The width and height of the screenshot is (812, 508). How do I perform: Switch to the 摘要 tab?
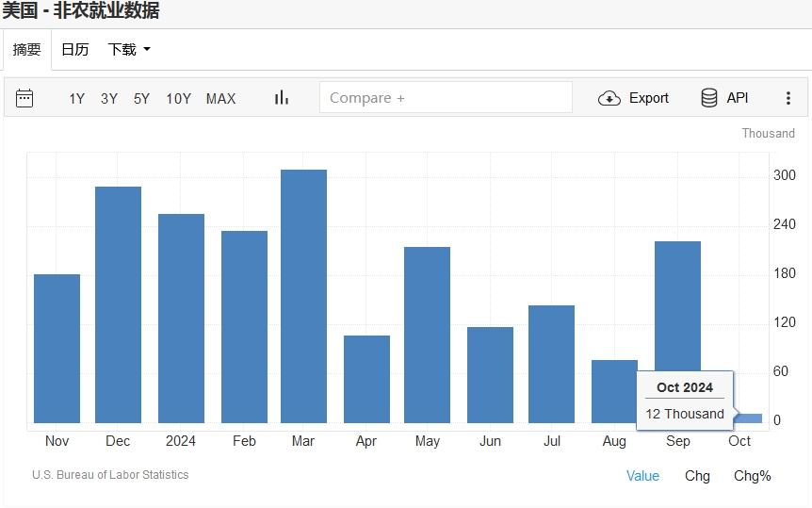pyautogui.click(x=26, y=50)
